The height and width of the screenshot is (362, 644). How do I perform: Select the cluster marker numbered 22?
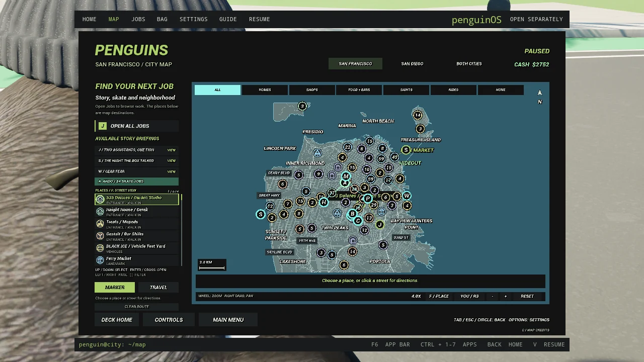click(348, 147)
